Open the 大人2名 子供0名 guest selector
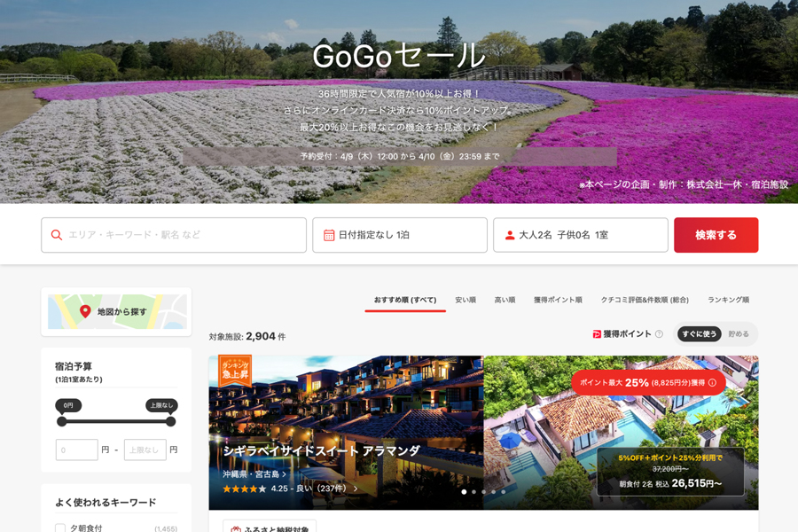The height and width of the screenshot is (532, 798). pyautogui.click(x=580, y=235)
